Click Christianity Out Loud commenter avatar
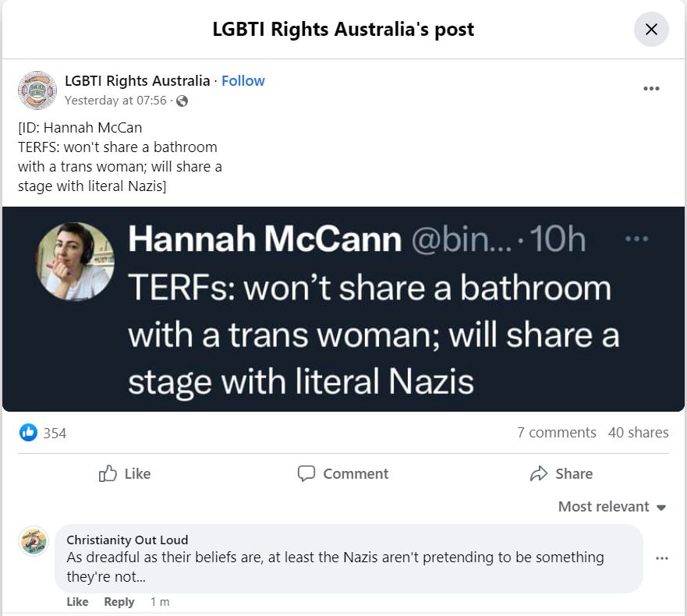Image resolution: width=687 pixels, height=616 pixels. tap(33, 540)
